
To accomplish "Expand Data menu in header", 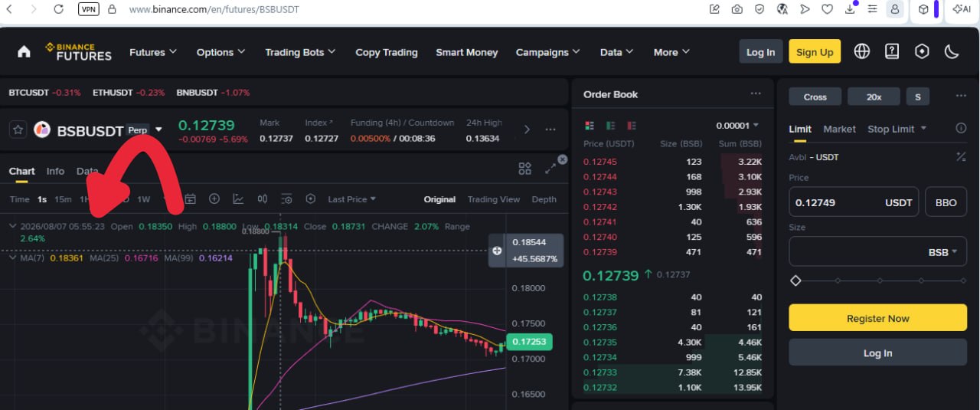I will 616,52.
